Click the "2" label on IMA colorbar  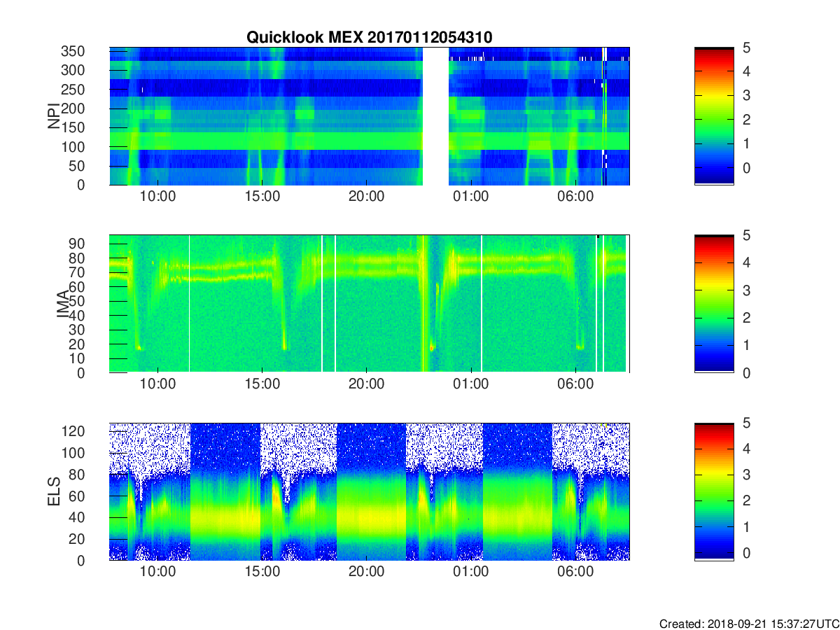(745, 318)
